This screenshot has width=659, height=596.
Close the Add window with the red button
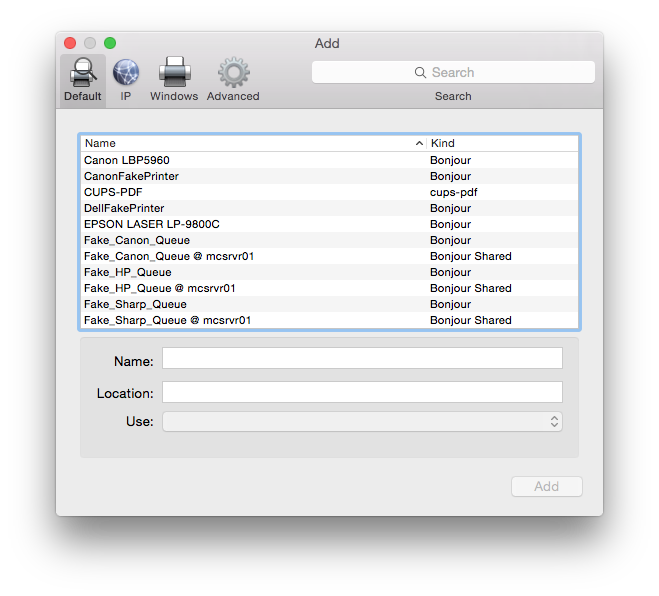(x=70, y=43)
